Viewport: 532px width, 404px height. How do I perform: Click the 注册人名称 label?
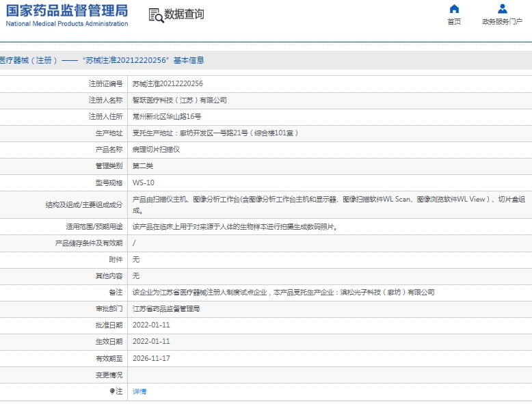[105, 100]
